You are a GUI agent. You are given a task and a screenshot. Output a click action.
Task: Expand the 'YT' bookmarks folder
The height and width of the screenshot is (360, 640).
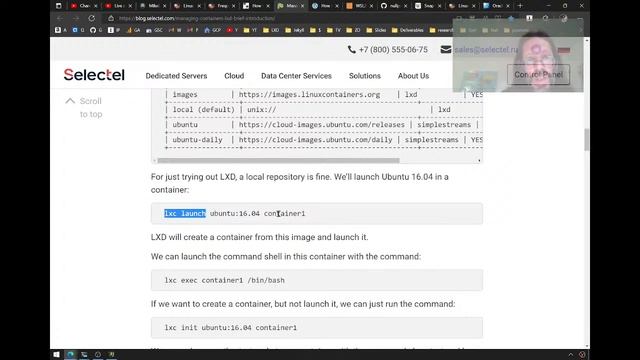(x=251, y=30)
